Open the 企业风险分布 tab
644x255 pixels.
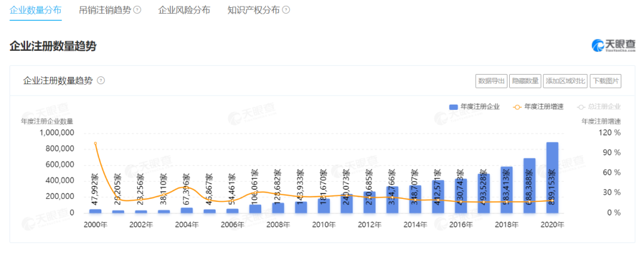coord(184,10)
